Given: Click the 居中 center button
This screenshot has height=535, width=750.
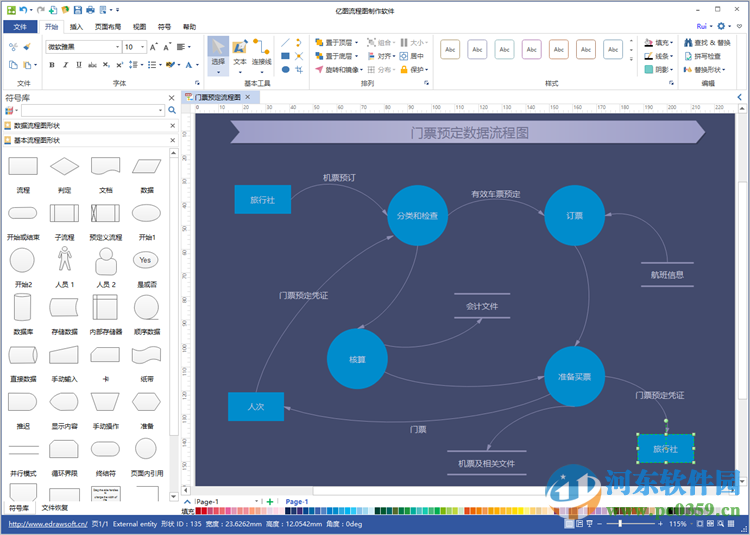Looking at the screenshot, I should 412,56.
